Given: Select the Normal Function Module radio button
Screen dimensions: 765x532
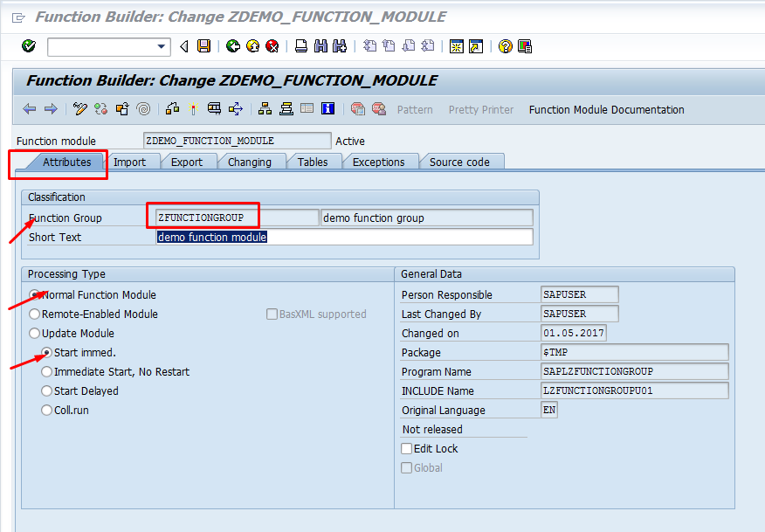Looking at the screenshot, I should point(34,294).
